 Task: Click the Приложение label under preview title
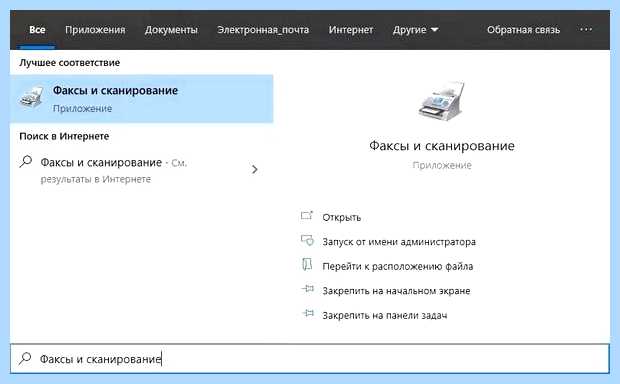click(442, 165)
